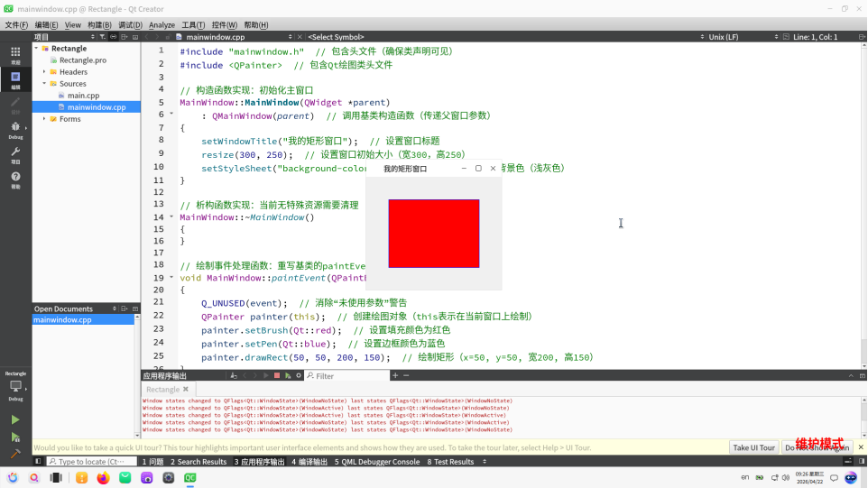The image size is (868, 488).
Task: Open the 调试(D) menu
Action: tap(130, 25)
